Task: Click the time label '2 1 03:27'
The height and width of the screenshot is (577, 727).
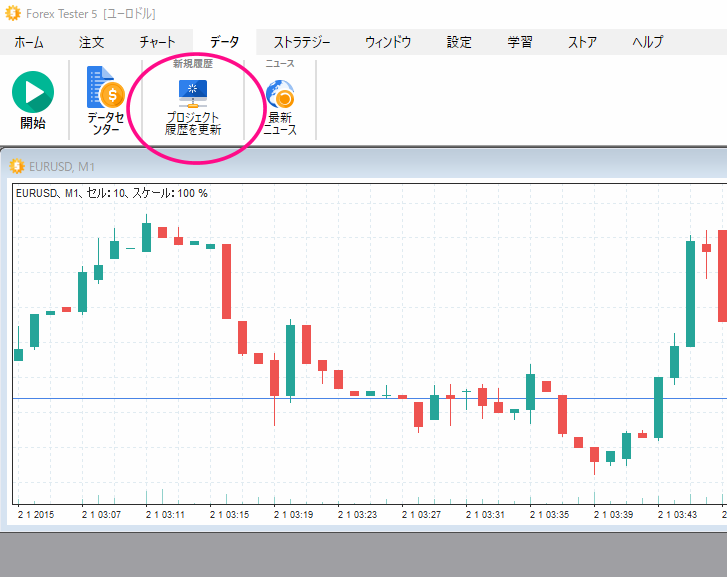Action: pyautogui.click(x=421, y=514)
